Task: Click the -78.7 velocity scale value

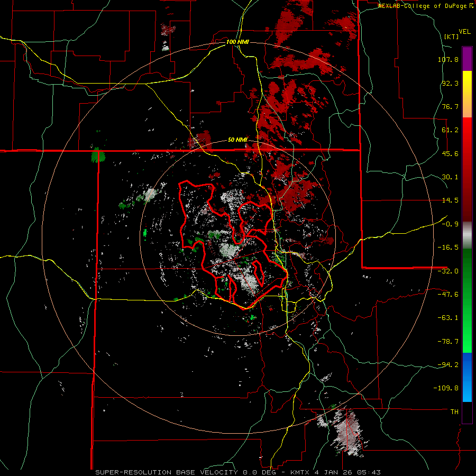Action: pos(448,342)
